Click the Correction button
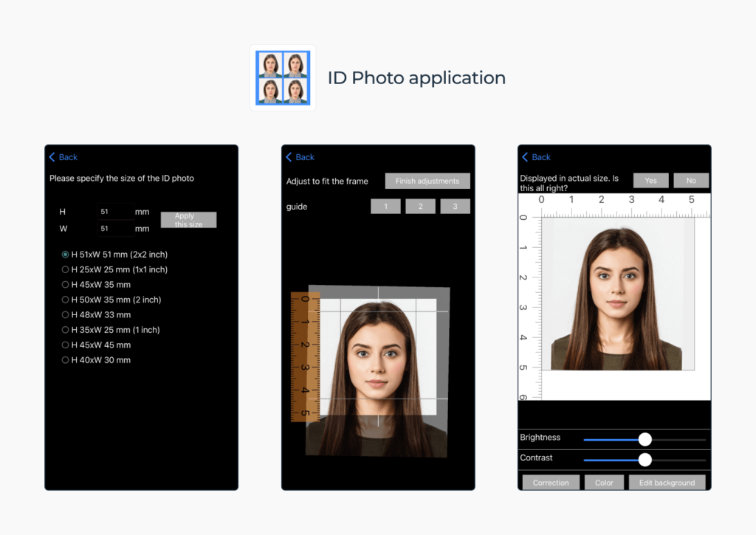Screen dimensions: 756x535 550,482
